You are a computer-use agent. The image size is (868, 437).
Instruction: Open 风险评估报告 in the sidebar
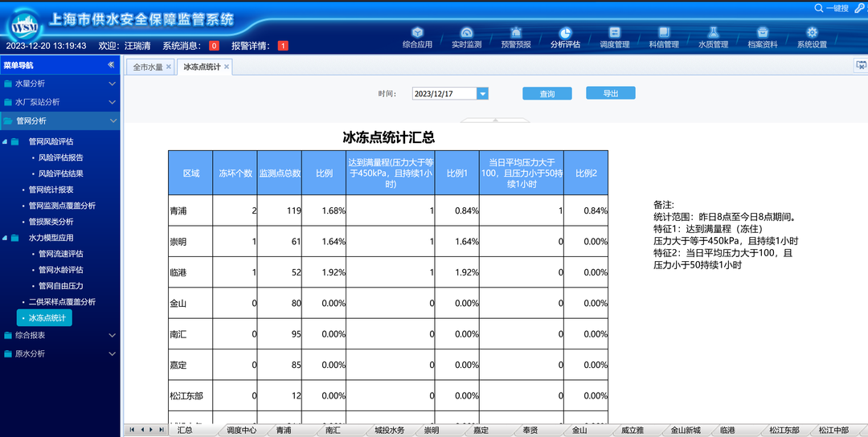tap(61, 157)
